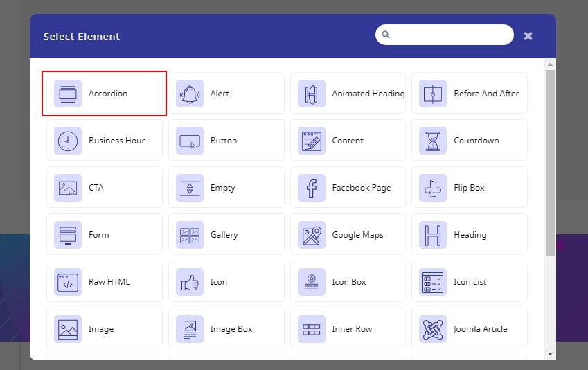Click the Alert label text
The image size is (588, 370).
[220, 94]
